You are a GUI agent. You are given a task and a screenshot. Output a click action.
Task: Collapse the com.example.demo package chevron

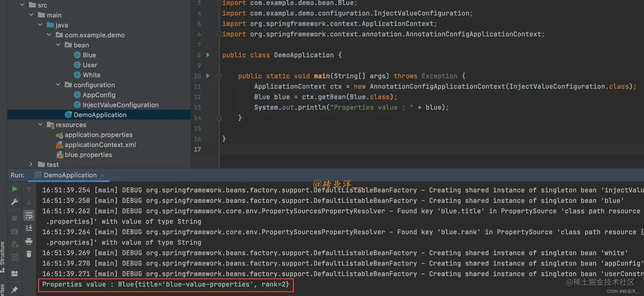(49, 35)
